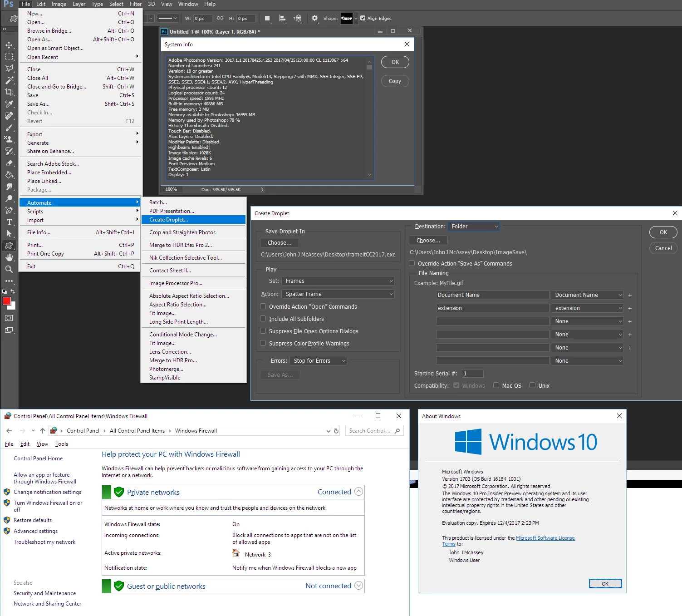Select the Hand tool
The image size is (682, 616).
point(9,257)
